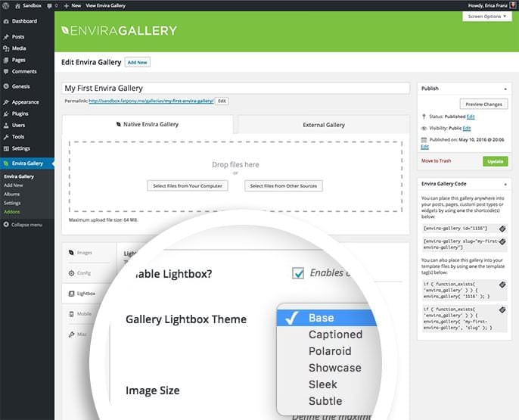Collapse the Envira Gallery Code panel

pos(505,184)
